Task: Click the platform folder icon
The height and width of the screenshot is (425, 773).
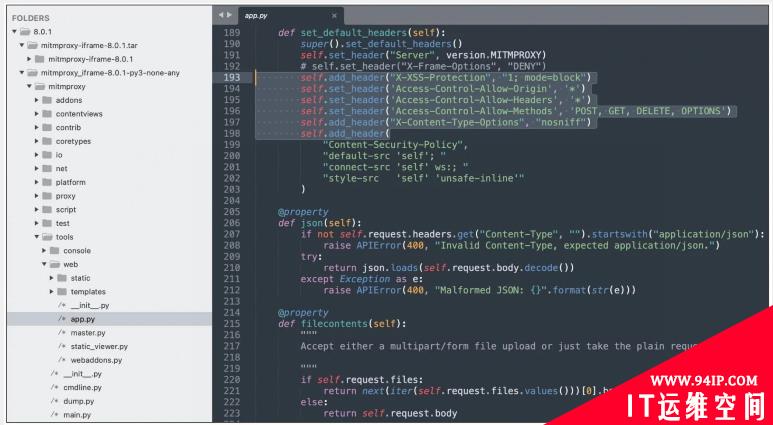Action: tap(47, 182)
